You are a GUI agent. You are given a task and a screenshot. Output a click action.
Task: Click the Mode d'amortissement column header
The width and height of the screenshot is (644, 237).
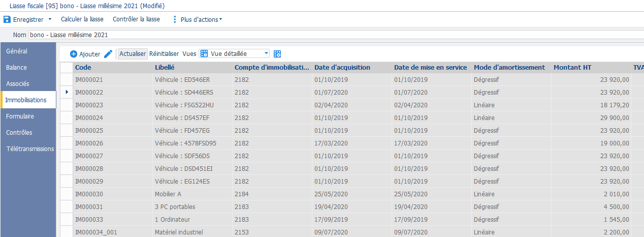tap(511, 67)
